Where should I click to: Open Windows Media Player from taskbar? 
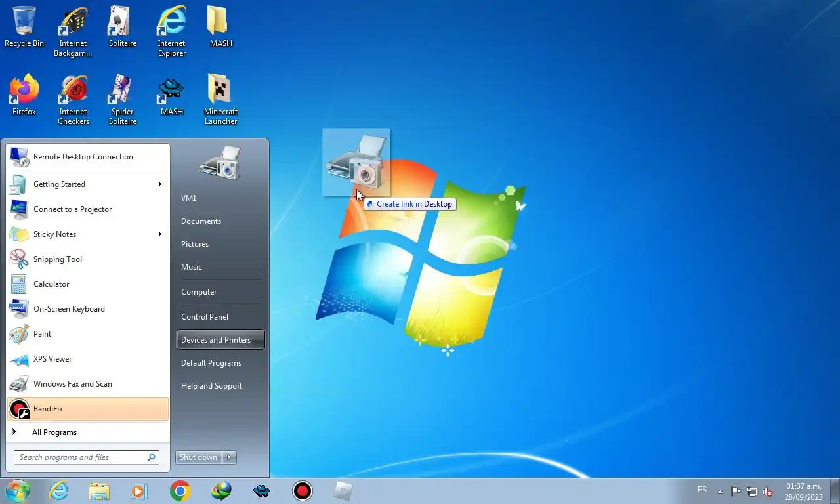click(139, 491)
